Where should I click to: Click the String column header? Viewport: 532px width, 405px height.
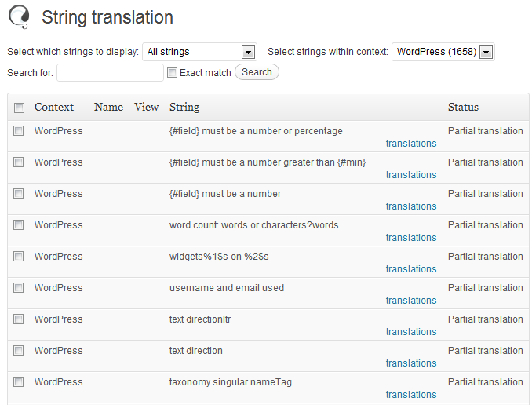(x=184, y=108)
